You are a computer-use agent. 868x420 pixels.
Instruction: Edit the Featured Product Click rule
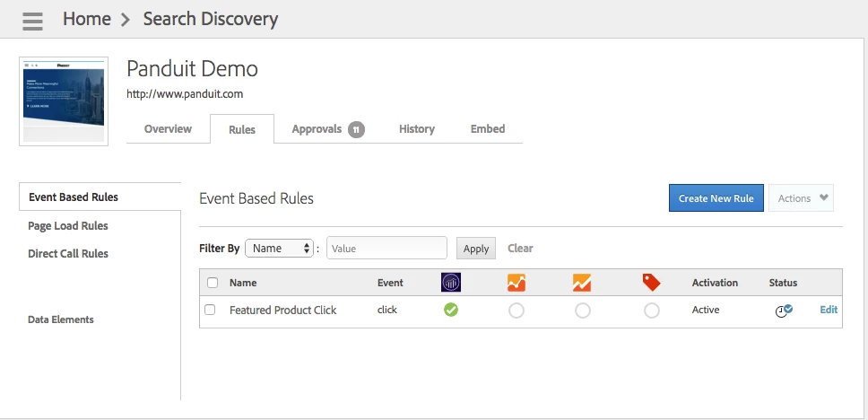(829, 310)
